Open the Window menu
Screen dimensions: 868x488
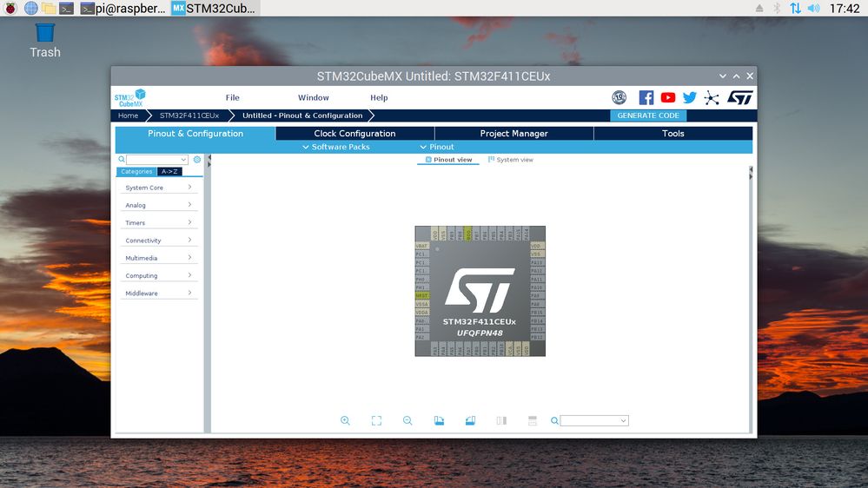pyautogui.click(x=314, y=97)
